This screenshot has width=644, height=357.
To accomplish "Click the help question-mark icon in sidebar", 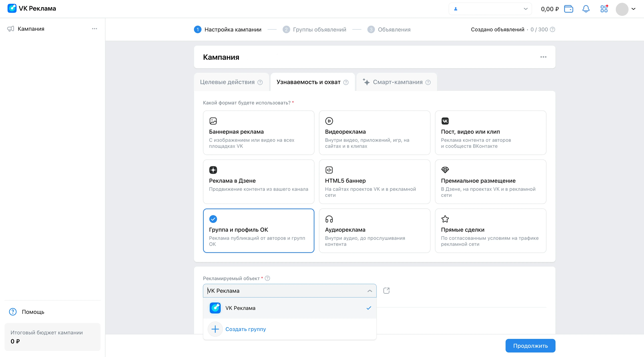I will point(13,312).
